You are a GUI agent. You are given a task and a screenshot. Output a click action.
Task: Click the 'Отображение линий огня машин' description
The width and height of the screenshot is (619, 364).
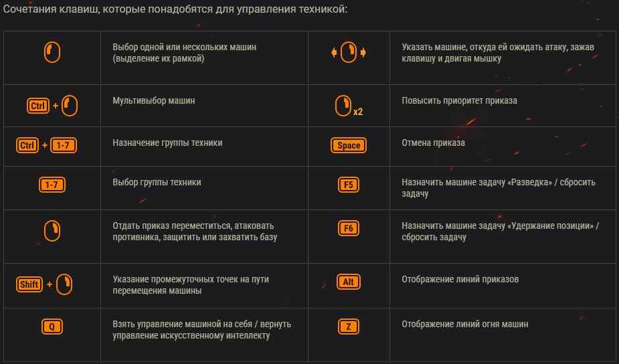[x=464, y=324]
